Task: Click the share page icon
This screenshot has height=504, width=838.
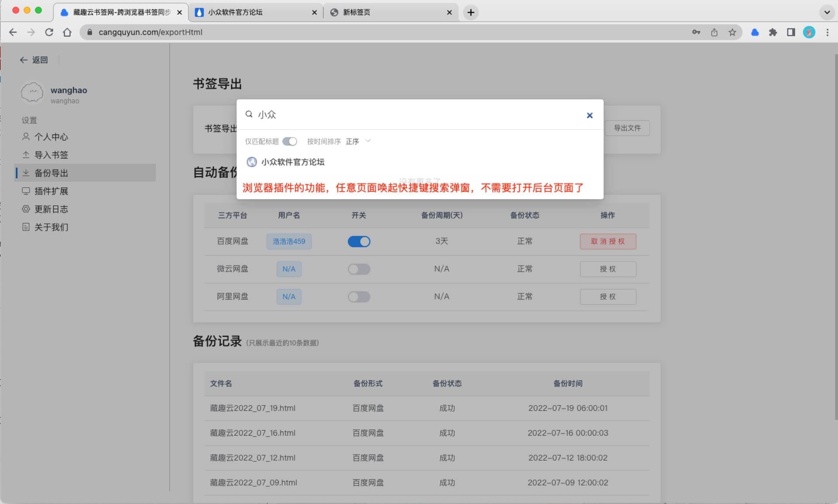Action: 714,32
